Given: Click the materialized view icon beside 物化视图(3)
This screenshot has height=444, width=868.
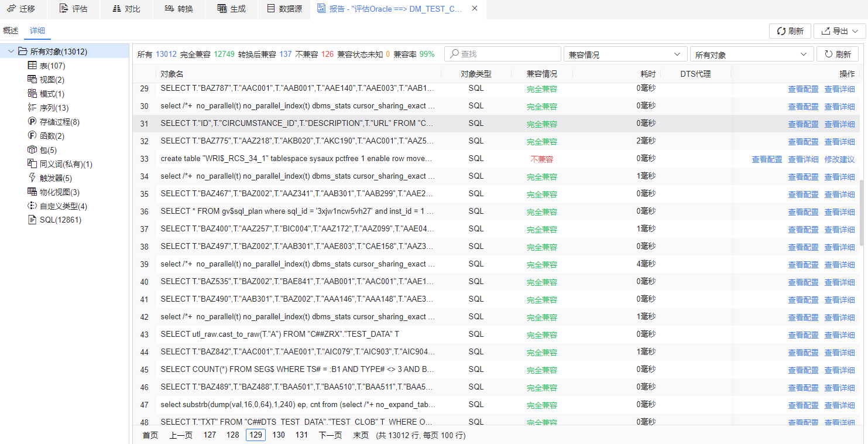Looking at the screenshot, I should (x=32, y=192).
